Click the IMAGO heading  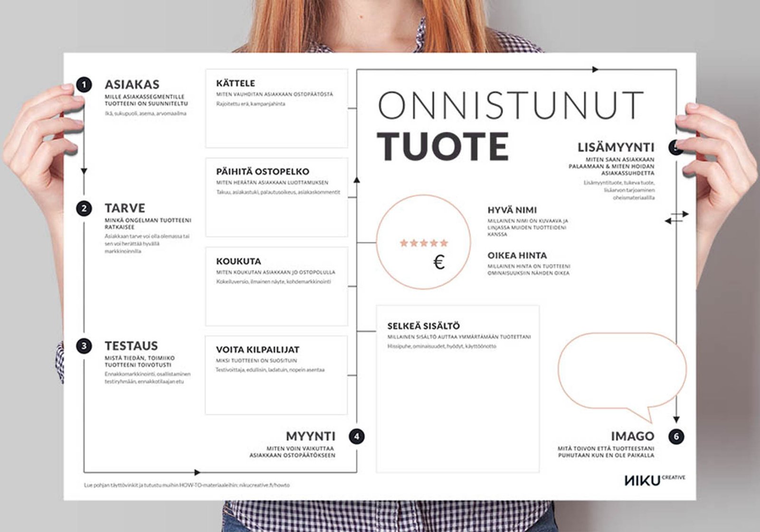point(633,436)
